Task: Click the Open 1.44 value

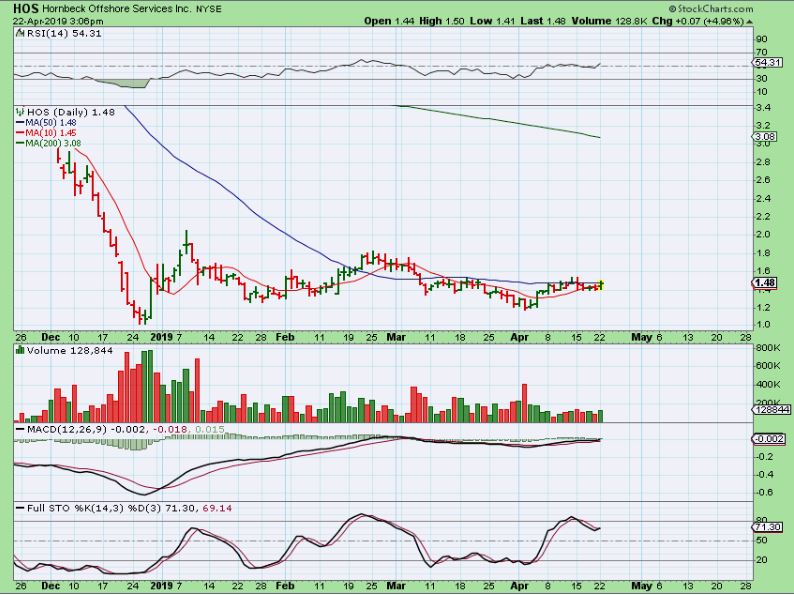Action: (389, 21)
